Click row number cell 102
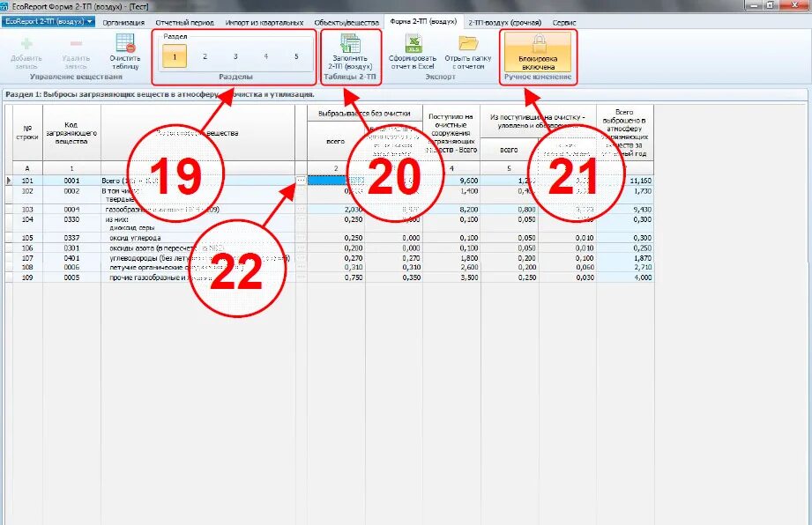Viewport: 812px width, 525px height. point(27,191)
